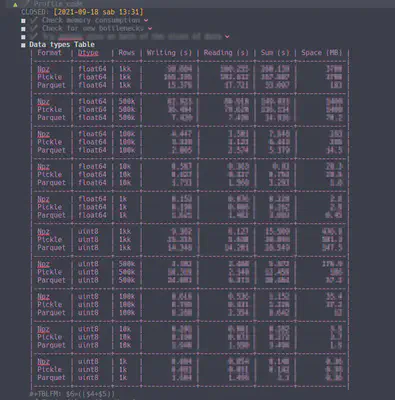Click the yellow triangle beside Profile code heading
Viewport: 395px width, 400px height.
point(15,4)
